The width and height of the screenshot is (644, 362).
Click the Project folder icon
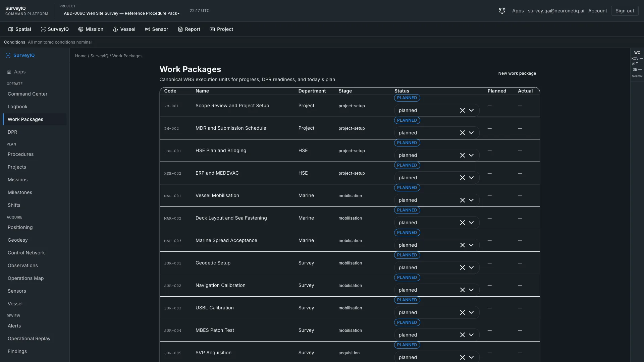tap(212, 29)
